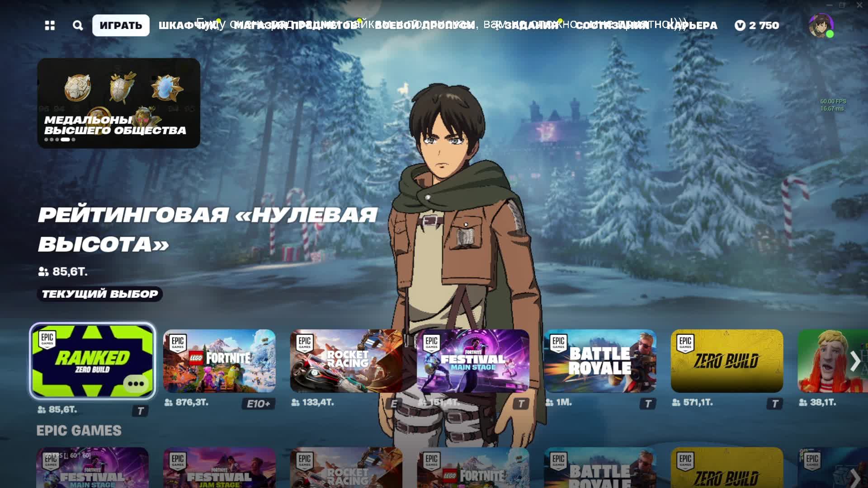The width and height of the screenshot is (868, 488).
Task: Select the ИГРАТЬ tab
Action: point(121,25)
